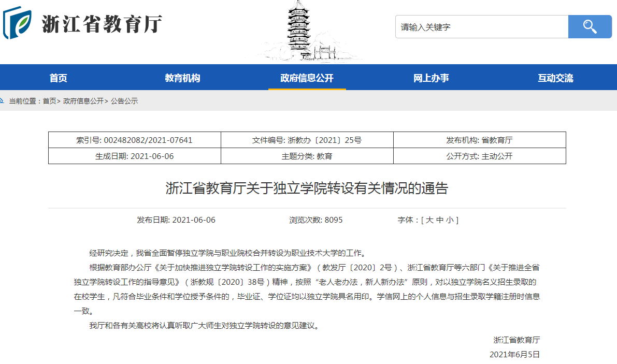Open the 网上办事 menu item
This screenshot has height=364, width=617.
click(x=431, y=78)
